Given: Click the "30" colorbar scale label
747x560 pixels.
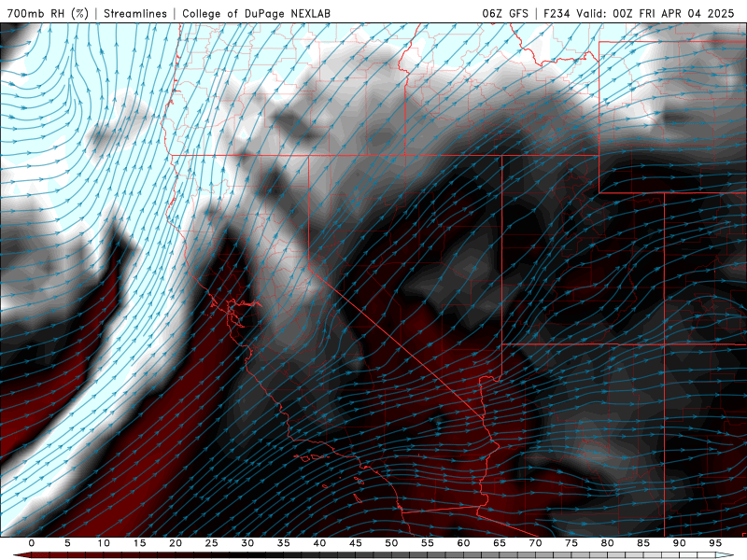Looking at the screenshot, I should (x=247, y=543).
